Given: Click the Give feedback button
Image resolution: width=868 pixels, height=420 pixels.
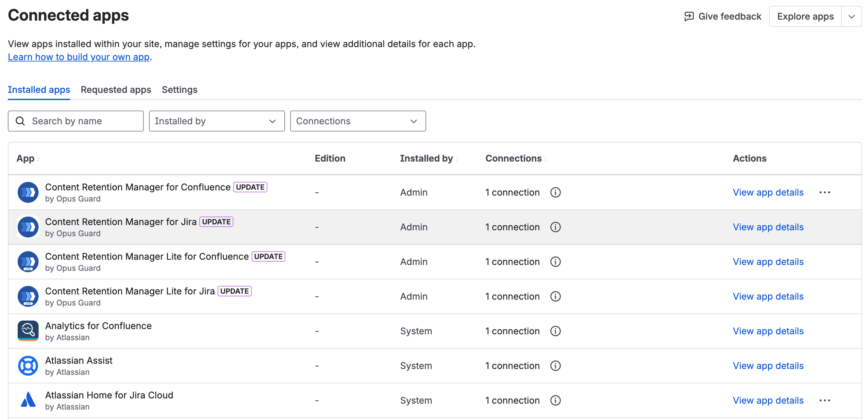Looking at the screenshot, I should [x=723, y=16].
